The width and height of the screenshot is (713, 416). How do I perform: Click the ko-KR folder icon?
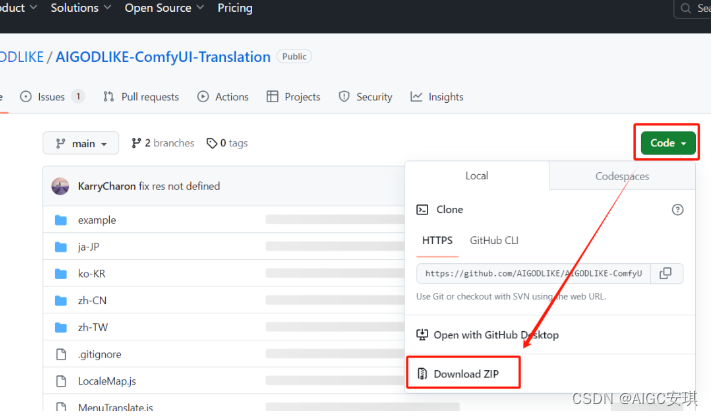click(60, 274)
